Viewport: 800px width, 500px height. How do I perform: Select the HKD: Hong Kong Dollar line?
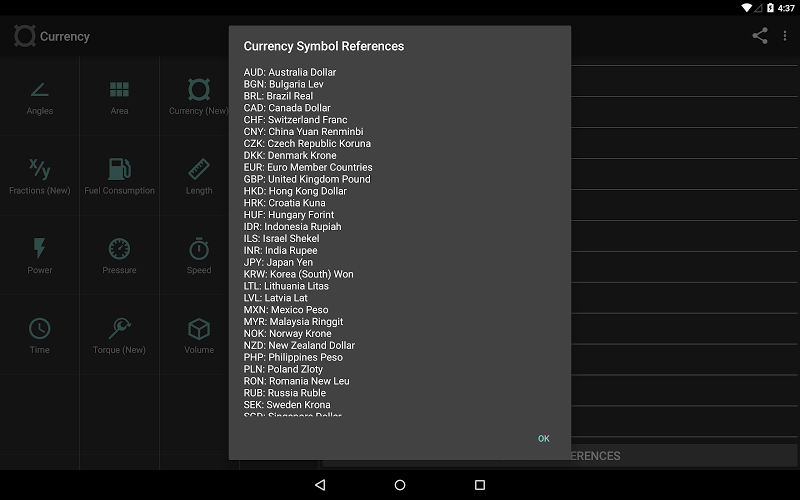[x=295, y=191]
